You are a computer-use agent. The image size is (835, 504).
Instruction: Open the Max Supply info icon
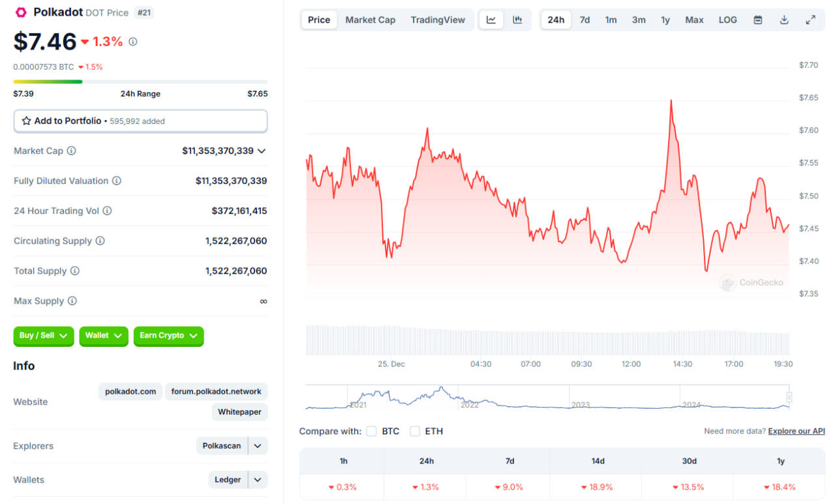[72, 301]
